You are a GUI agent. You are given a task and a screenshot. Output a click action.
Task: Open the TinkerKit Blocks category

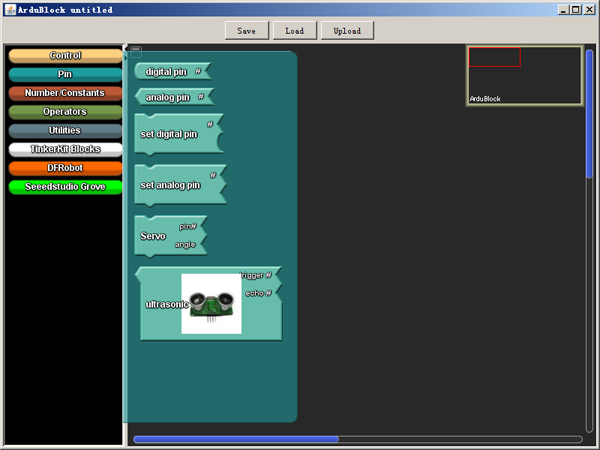[65, 150]
